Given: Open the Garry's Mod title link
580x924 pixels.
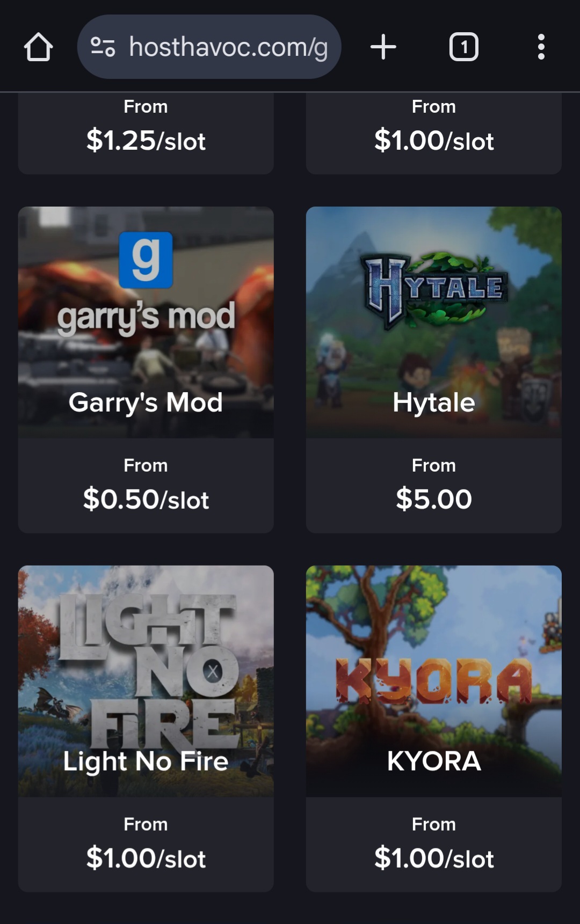Looking at the screenshot, I should [146, 402].
